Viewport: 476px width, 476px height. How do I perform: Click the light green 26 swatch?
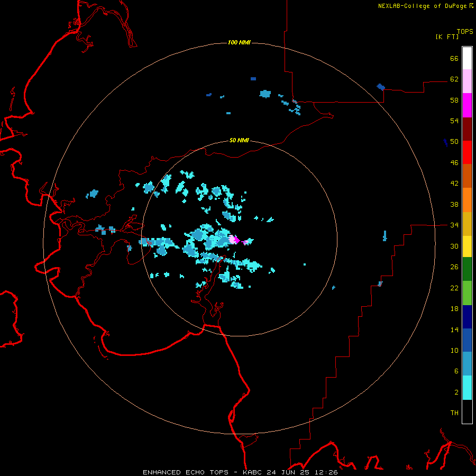467,293
